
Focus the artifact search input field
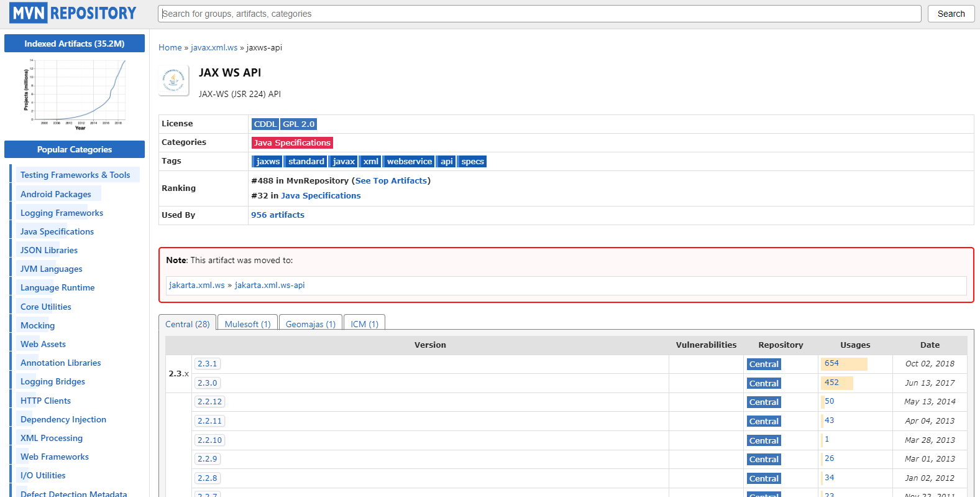click(539, 14)
